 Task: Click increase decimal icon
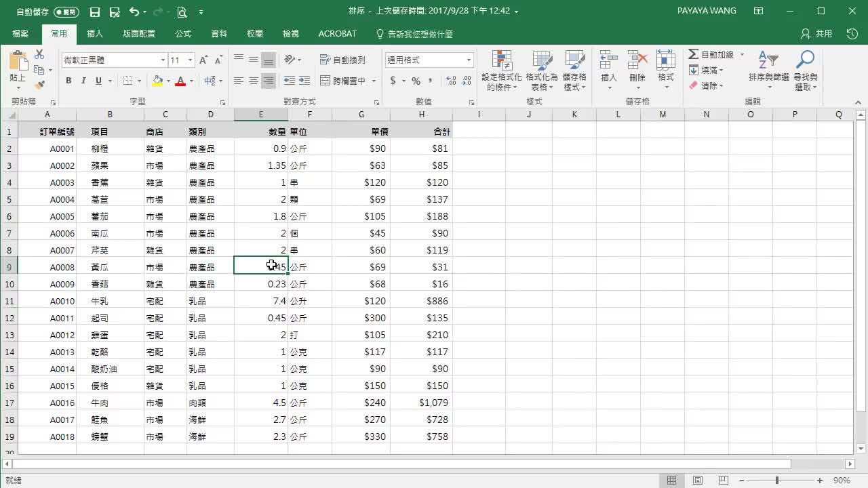(451, 81)
